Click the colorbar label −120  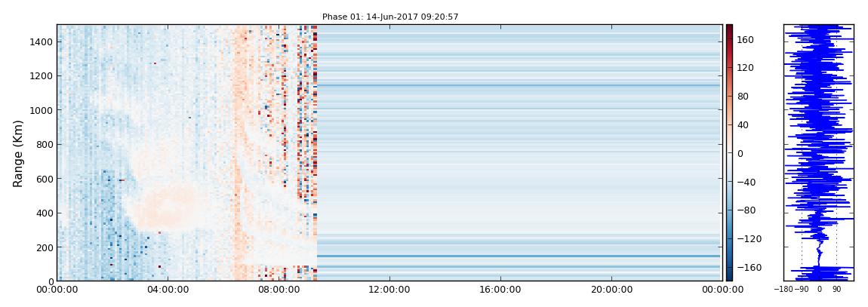click(x=749, y=239)
